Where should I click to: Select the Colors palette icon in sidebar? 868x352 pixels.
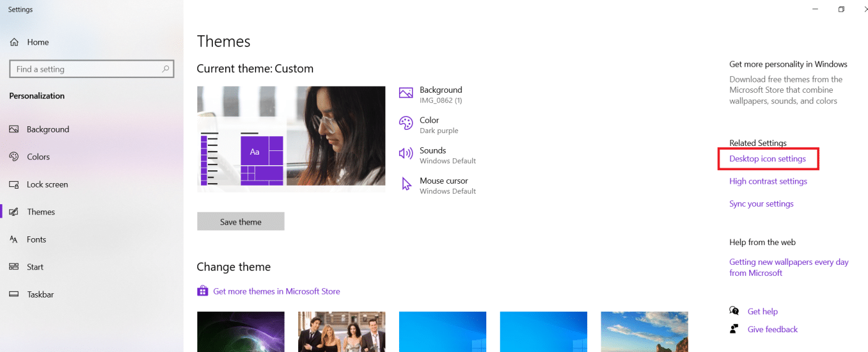coord(14,157)
